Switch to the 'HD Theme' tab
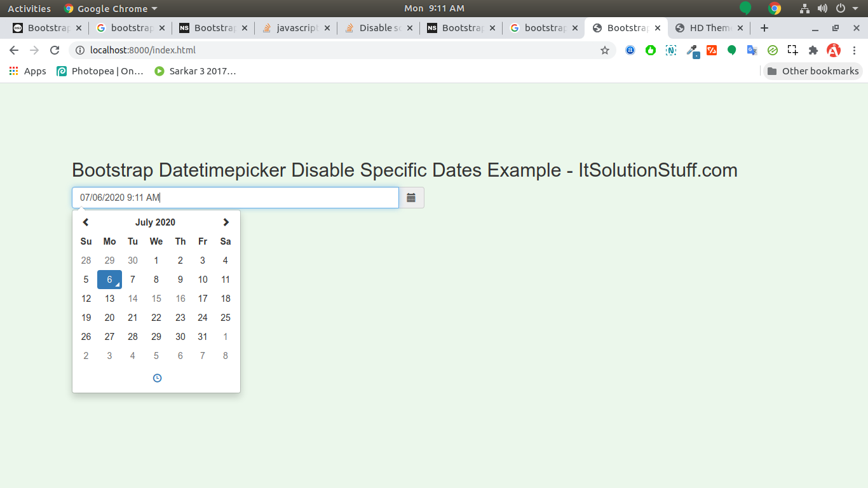Image resolution: width=868 pixels, height=488 pixels. [x=707, y=28]
